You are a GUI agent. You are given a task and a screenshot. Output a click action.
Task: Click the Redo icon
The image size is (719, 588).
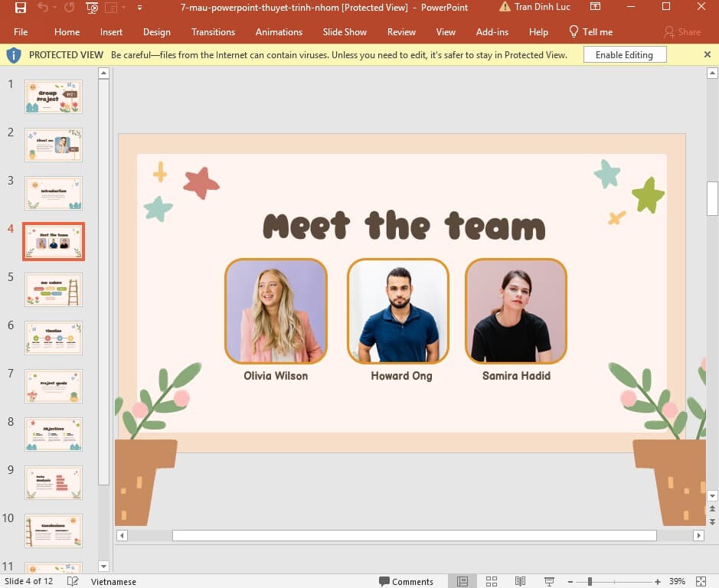point(67,7)
